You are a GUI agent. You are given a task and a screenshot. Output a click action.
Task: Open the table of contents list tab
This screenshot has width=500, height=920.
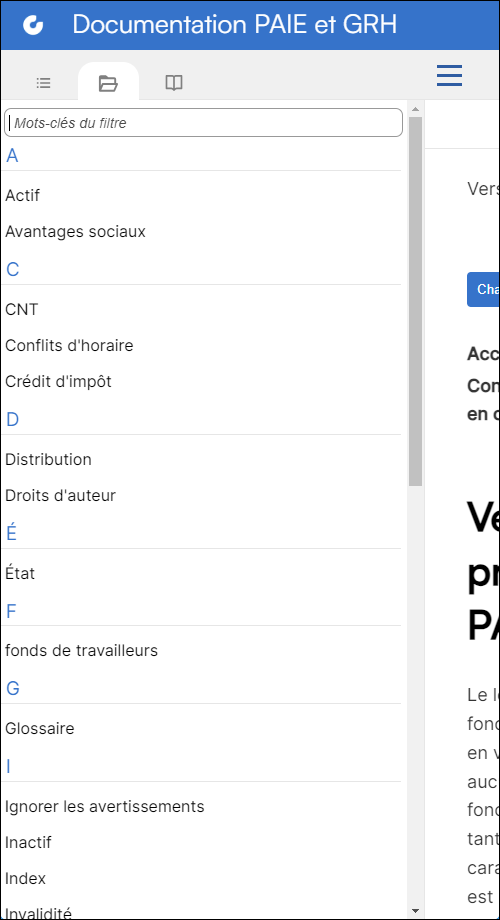click(x=43, y=83)
